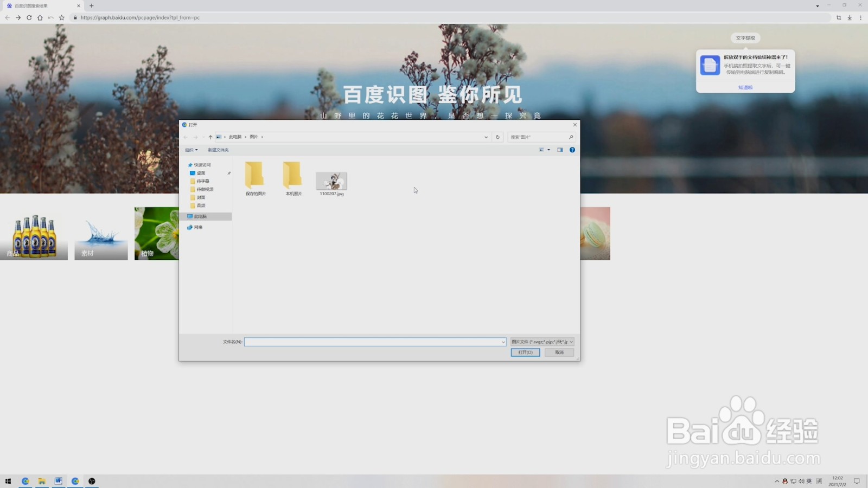Open the 保存的图片 folder
Image resolution: width=868 pixels, height=488 pixels.
click(x=255, y=178)
